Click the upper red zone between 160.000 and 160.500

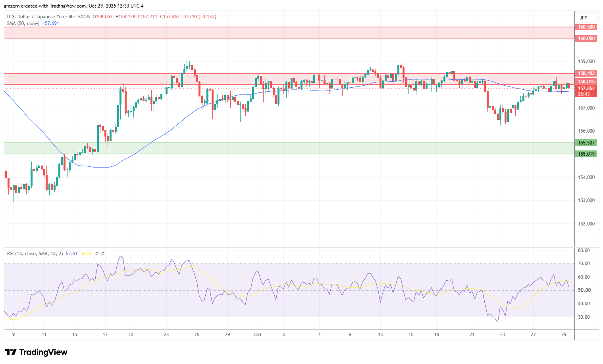click(289, 33)
